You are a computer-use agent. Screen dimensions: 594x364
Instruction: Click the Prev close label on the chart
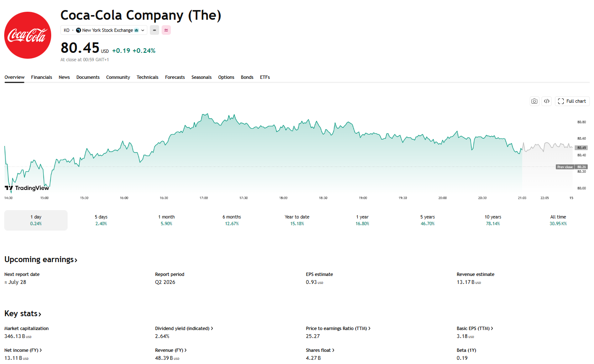[565, 167]
